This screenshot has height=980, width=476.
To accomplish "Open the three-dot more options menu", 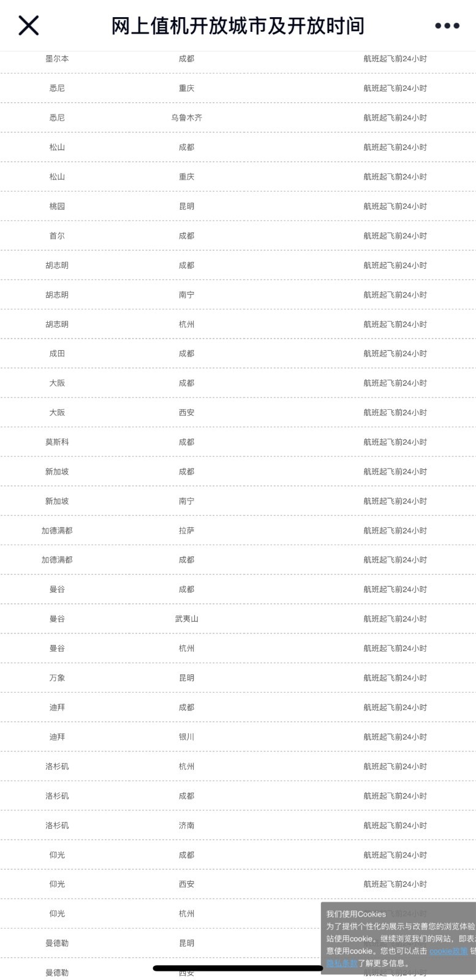I will tap(447, 26).
